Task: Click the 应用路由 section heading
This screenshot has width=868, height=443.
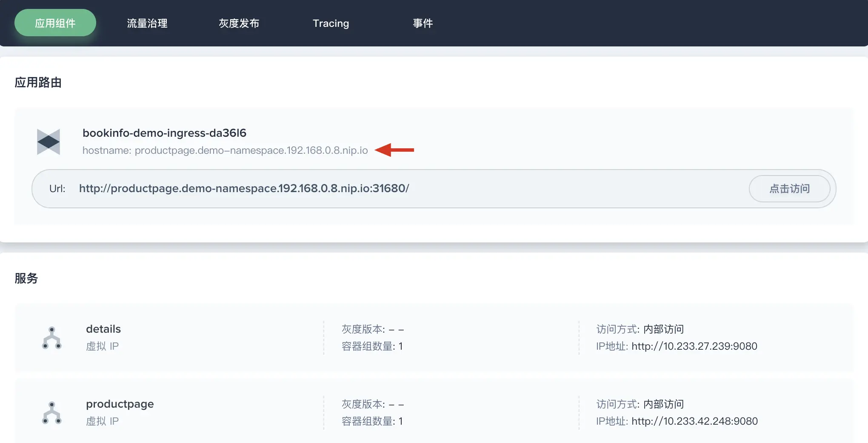Action: pos(38,82)
